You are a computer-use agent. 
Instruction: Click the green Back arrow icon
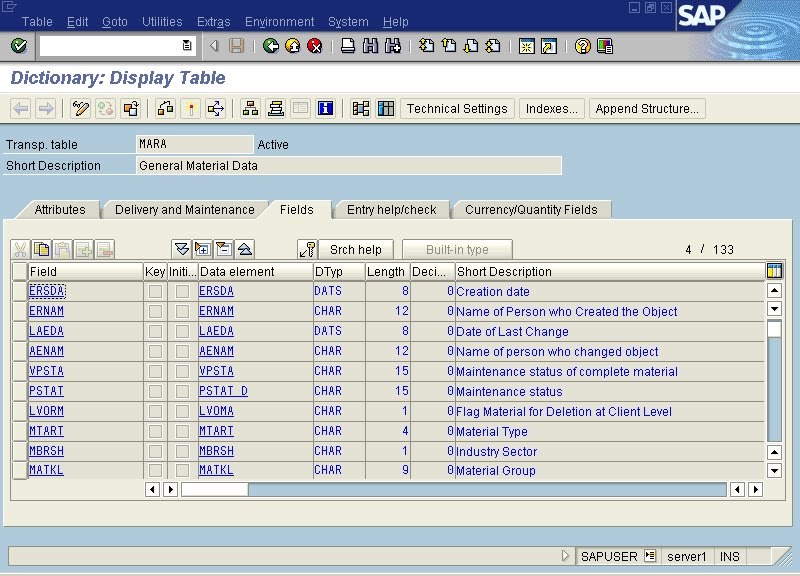[x=271, y=46]
